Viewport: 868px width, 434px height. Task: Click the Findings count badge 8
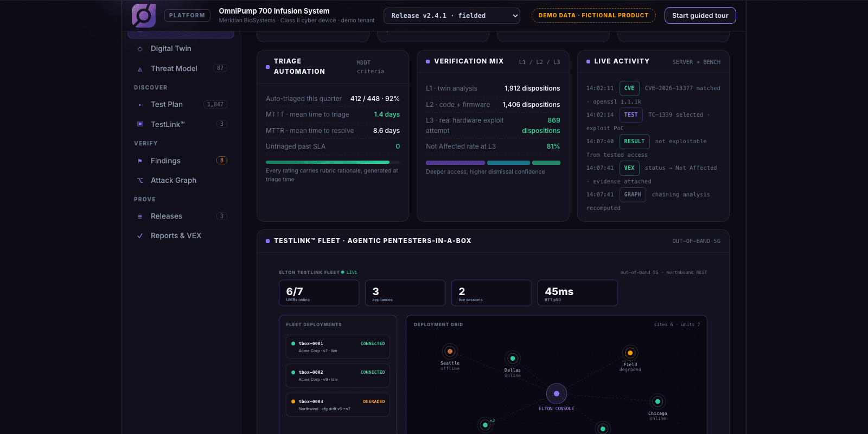221,160
